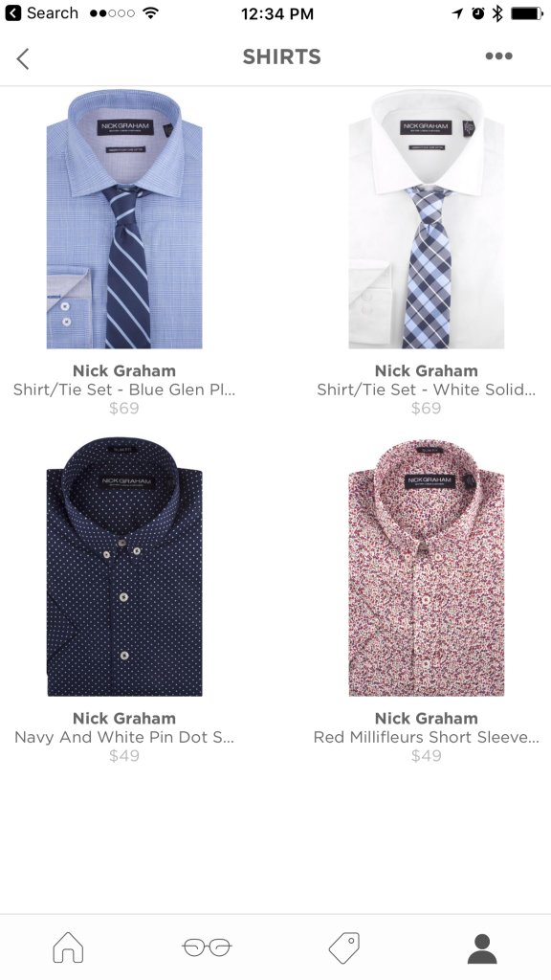The height and width of the screenshot is (980, 551).
Task: Tap the Bluetooth status icon
Action: [497, 13]
